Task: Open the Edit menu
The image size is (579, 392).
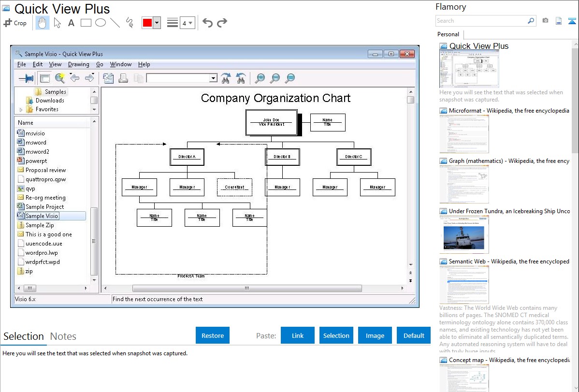Action: tap(38, 64)
